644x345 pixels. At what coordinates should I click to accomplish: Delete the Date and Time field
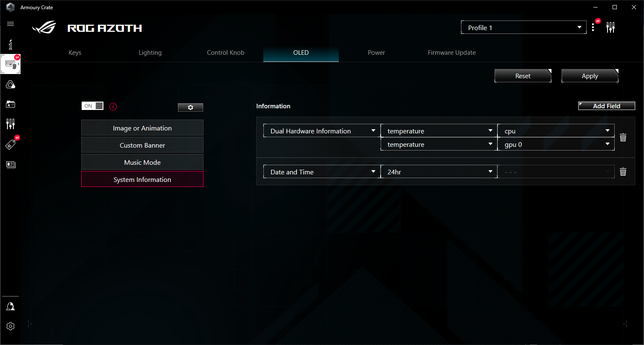[623, 171]
